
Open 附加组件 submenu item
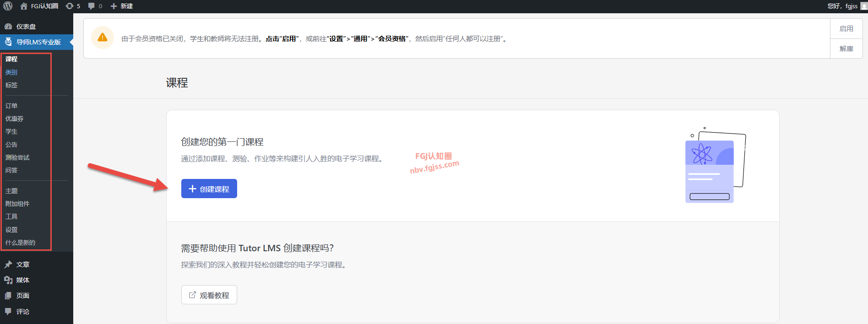click(x=17, y=204)
